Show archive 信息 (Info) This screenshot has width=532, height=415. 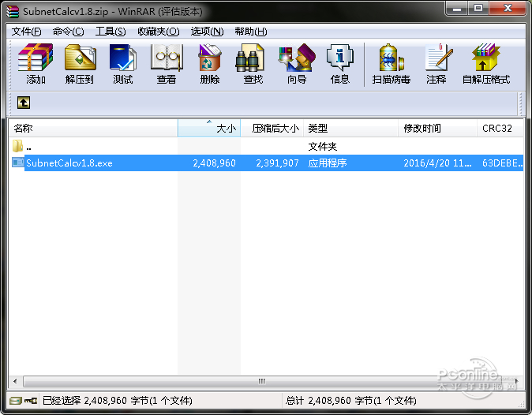(340, 64)
